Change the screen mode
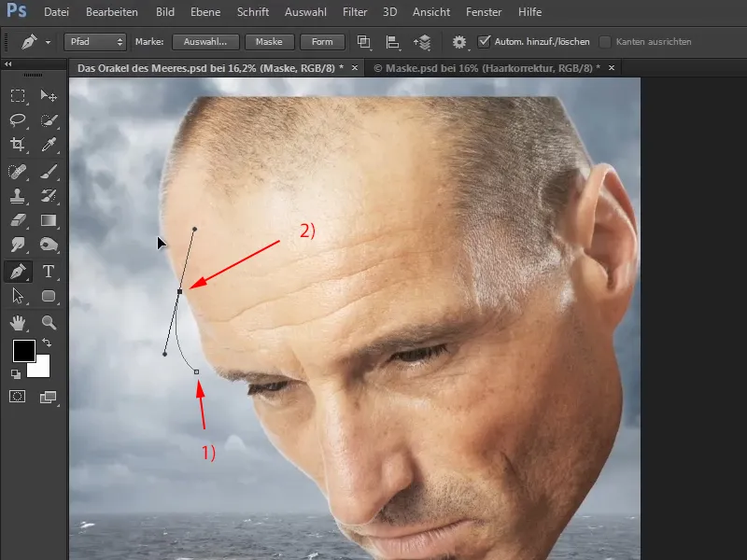The height and width of the screenshot is (560, 747). pos(49,397)
